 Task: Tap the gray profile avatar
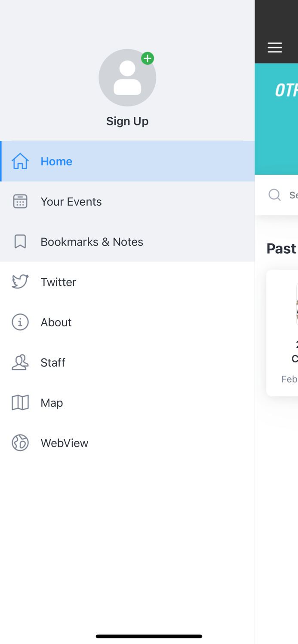click(x=127, y=78)
